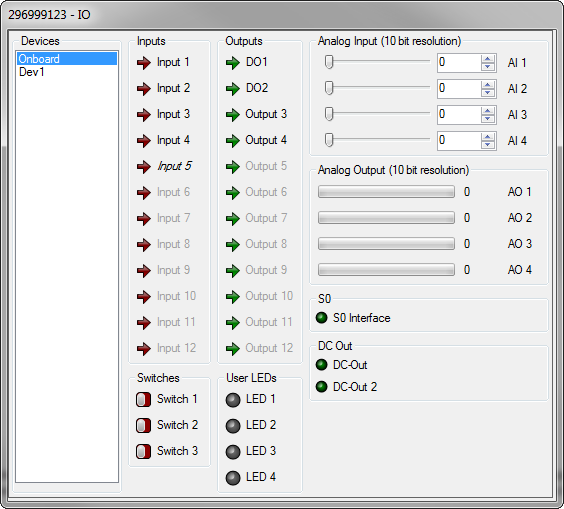The height and width of the screenshot is (509, 564).
Task: Click the DO1 green arrow
Action: point(233,63)
